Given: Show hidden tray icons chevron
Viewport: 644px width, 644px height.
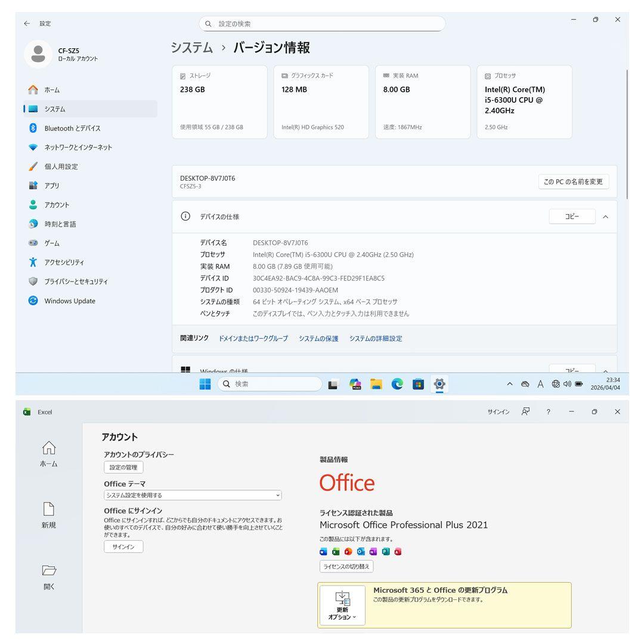Looking at the screenshot, I should (x=510, y=384).
